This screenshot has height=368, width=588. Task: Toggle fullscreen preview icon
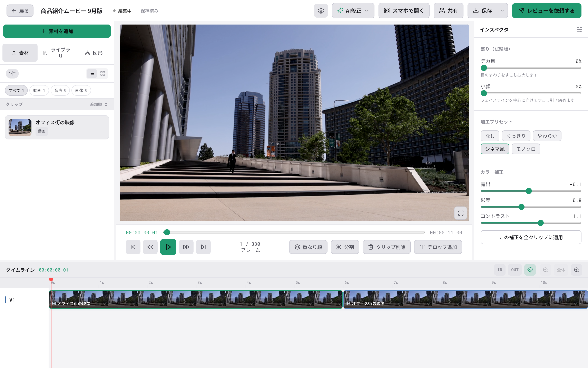point(461,213)
